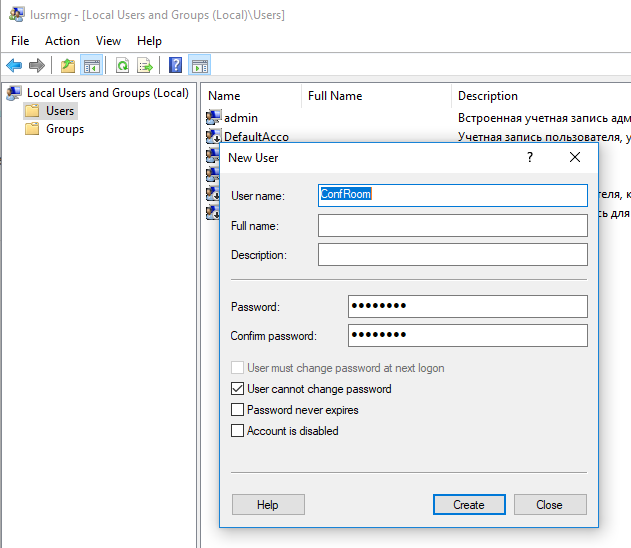The width and height of the screenshot is (631, 548).
Task: Click the Groups folder icon in tree
Action: point(32,129)
